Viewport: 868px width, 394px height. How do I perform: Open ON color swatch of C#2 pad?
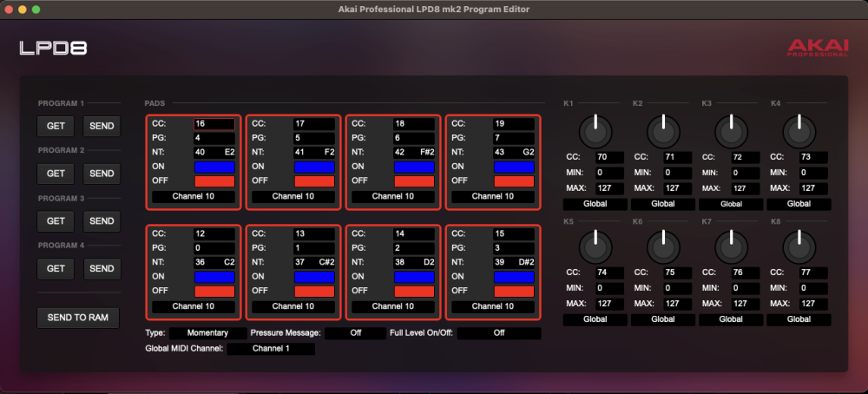[314, 277]
